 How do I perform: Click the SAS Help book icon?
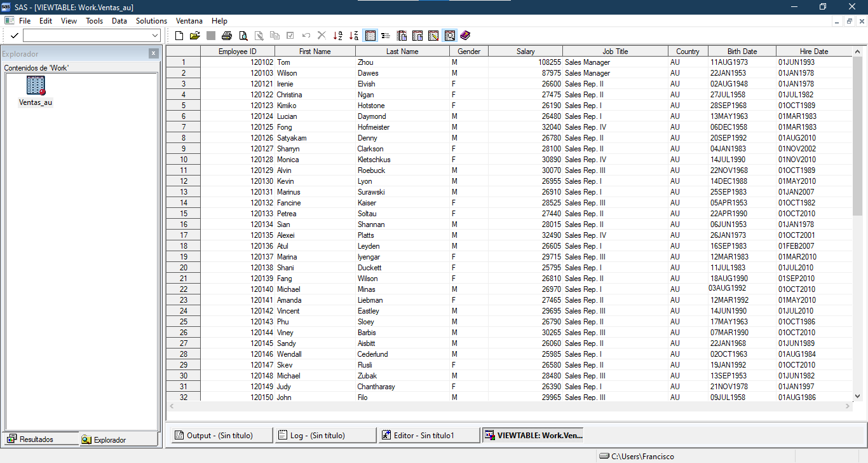tap(465, 36)
